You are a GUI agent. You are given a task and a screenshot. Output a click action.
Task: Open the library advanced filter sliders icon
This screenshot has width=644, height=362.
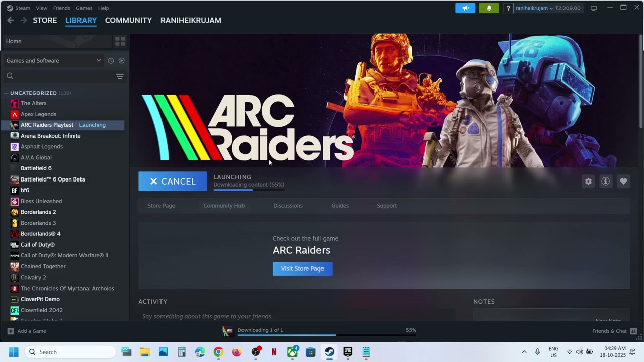pyautogui.click(x=120, y=76)
